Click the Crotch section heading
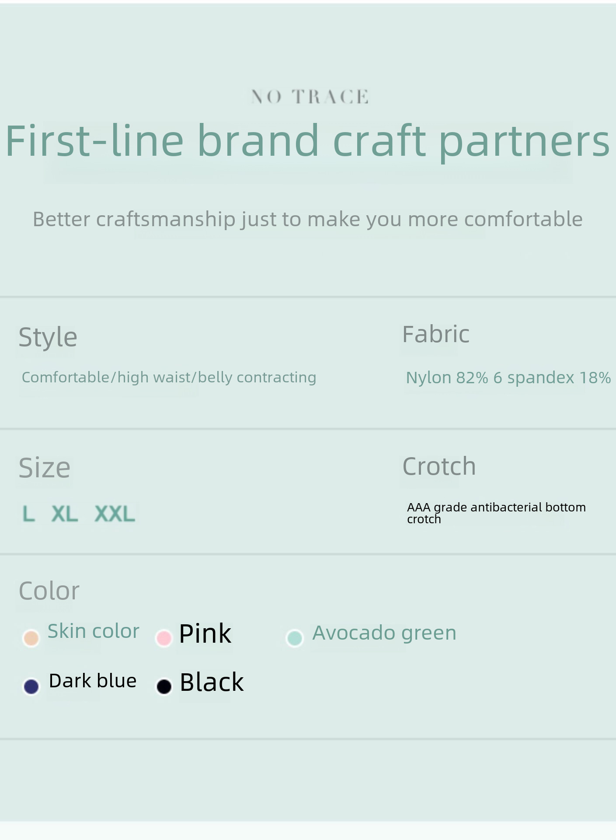The height and width of the screenshot is (840, 616). pos(439,466)
